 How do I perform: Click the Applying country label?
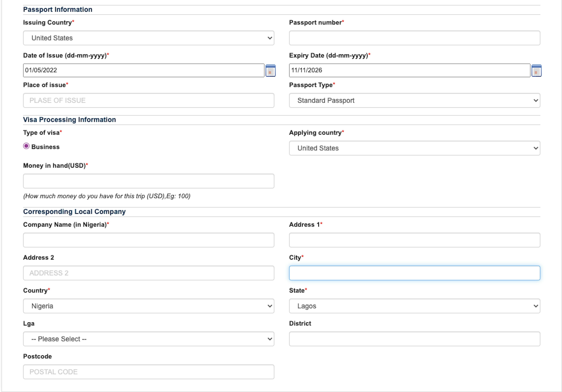tap(316, 133)
